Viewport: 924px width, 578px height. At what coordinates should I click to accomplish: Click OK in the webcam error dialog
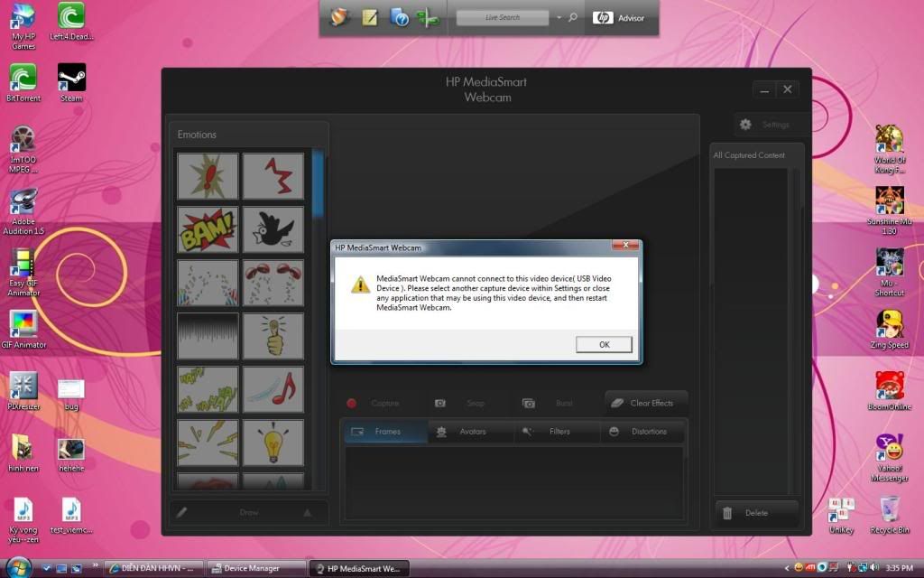pyautogui.click(x=604, y=344)
